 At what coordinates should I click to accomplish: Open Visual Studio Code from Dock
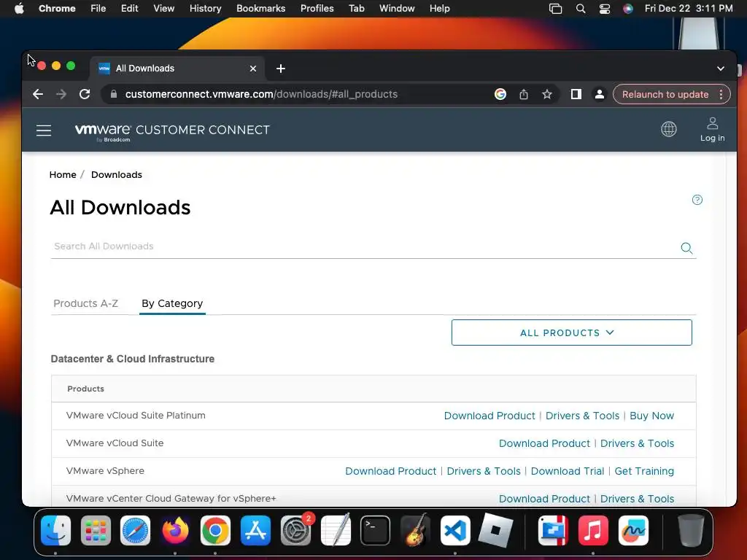[455, 530]
